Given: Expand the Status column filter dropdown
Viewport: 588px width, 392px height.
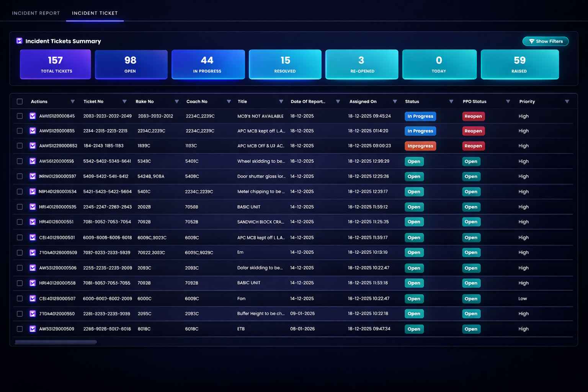Looking at the screenshot, I should pos(451,101).
